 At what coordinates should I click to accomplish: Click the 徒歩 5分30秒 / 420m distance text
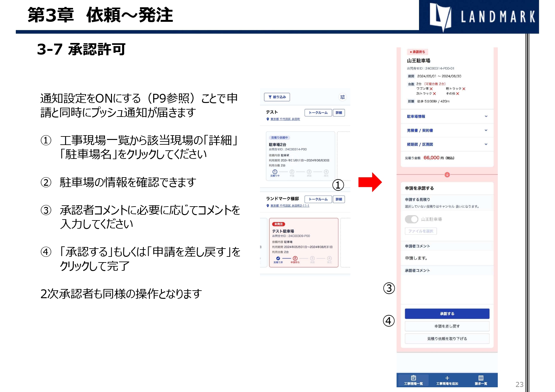point(433,101)
